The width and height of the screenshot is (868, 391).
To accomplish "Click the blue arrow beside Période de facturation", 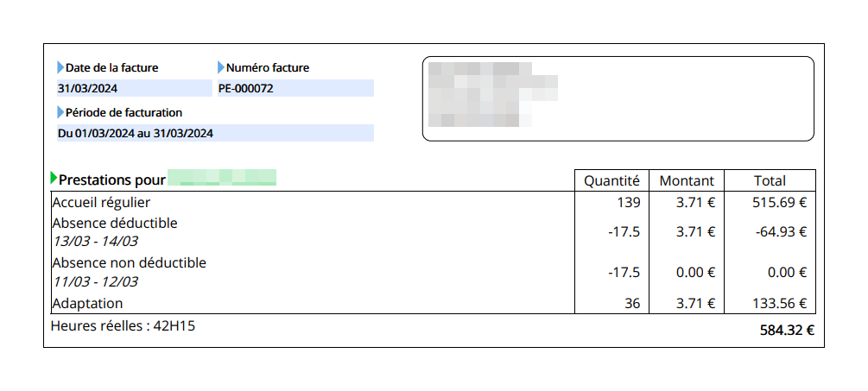I will 60,112.
